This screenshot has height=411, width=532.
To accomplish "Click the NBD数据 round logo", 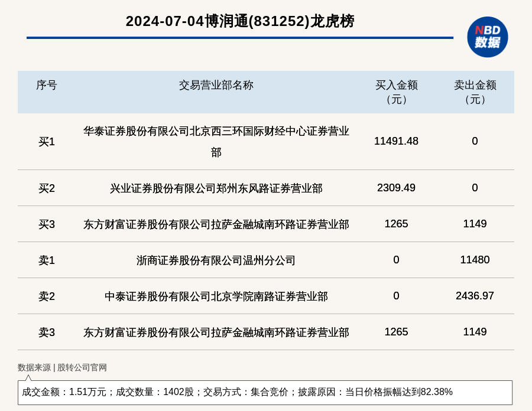I will coord(487,37).
